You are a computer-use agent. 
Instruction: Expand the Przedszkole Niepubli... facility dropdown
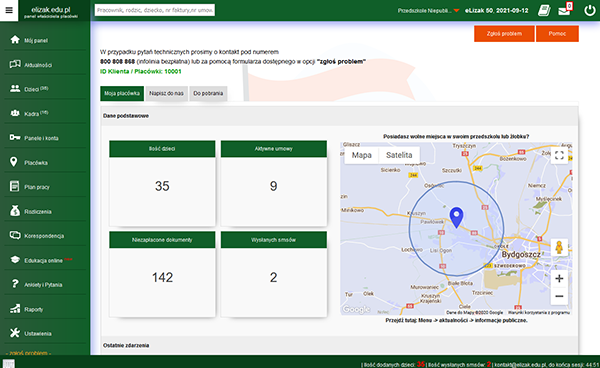click(429, 11)
